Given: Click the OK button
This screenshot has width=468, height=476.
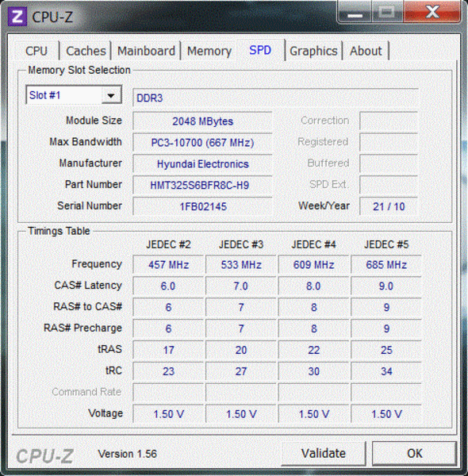Looking at the screenshot, I should pos(415,453).
